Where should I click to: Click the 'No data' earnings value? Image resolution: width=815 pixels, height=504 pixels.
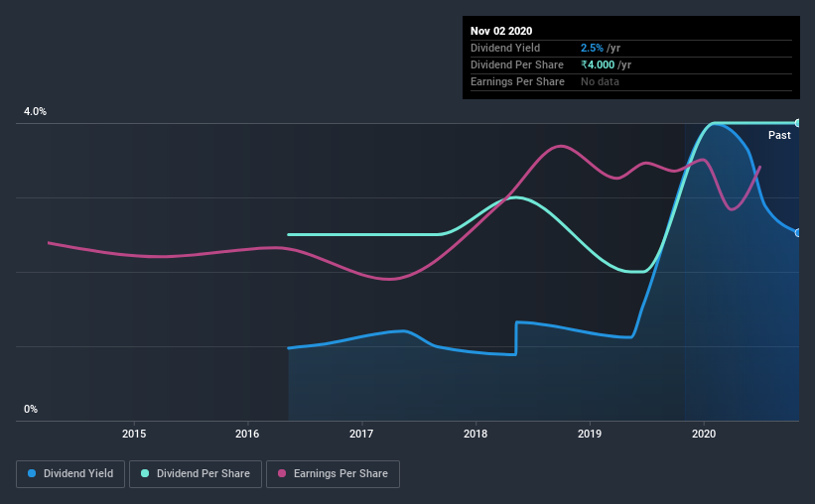(x=600, y=81)
